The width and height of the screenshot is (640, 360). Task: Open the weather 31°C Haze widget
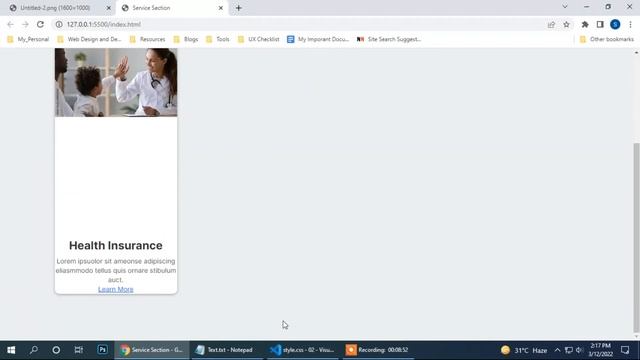click(524, 350)
